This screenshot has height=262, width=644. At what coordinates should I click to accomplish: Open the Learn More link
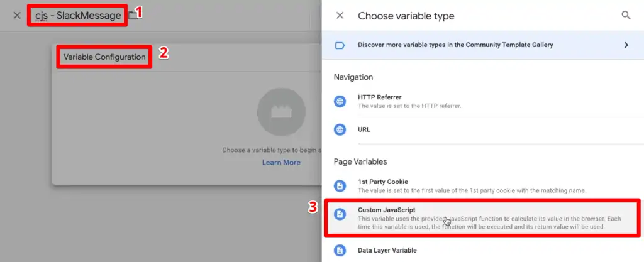click(281, 162)
